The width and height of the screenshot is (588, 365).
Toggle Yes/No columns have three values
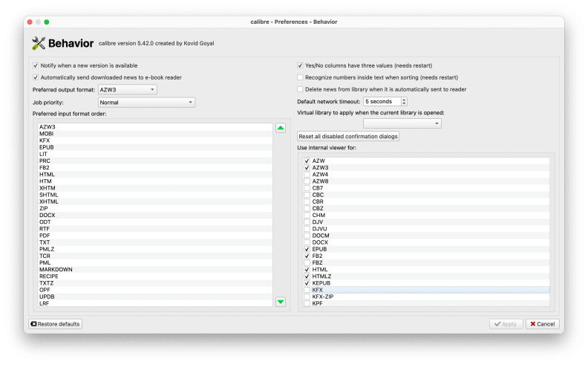click(300, 65)
